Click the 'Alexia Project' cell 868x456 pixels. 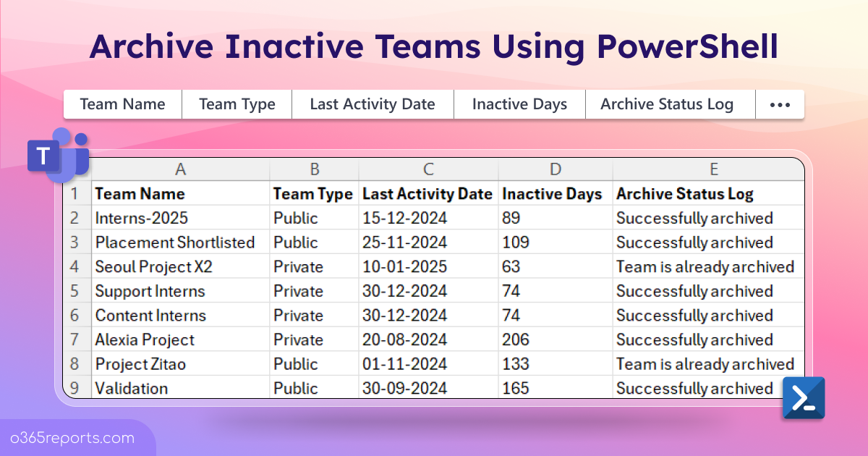click(181, 339)
